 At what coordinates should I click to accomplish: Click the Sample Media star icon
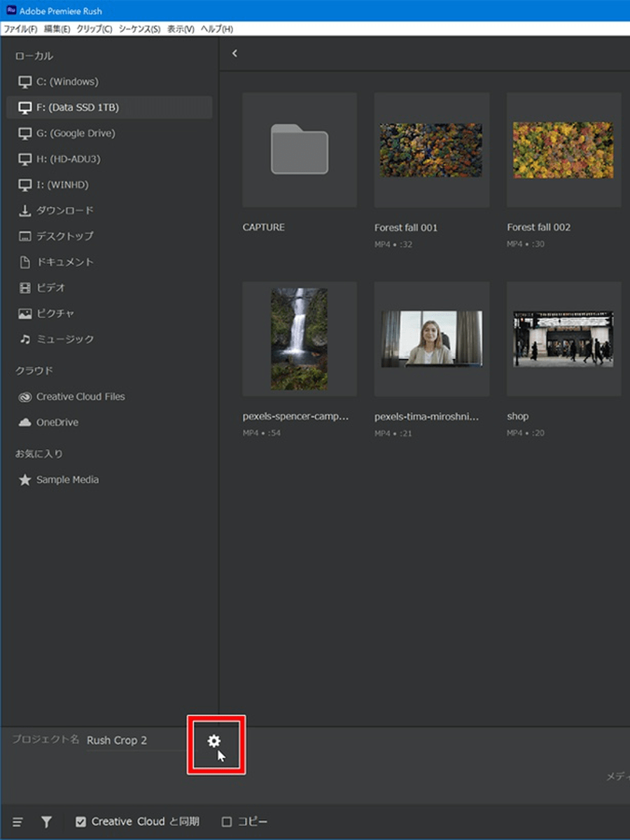click(x=25, y=480)
